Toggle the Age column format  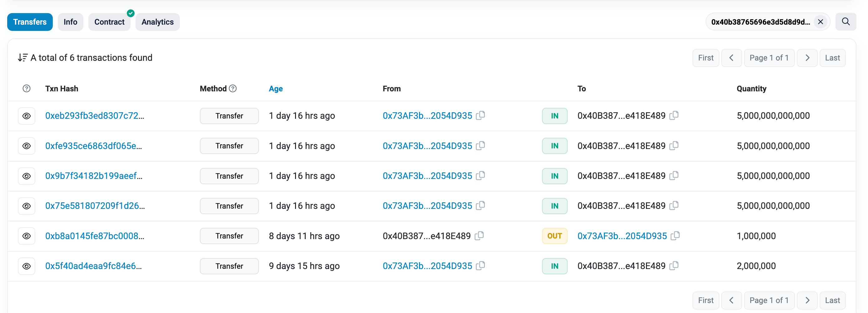tap(276, 89)
